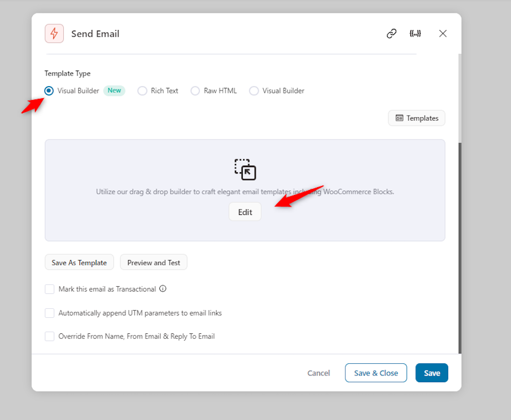
Task: Click the link icon in the header
Action: pyautogui.click(x=392, y=33)
